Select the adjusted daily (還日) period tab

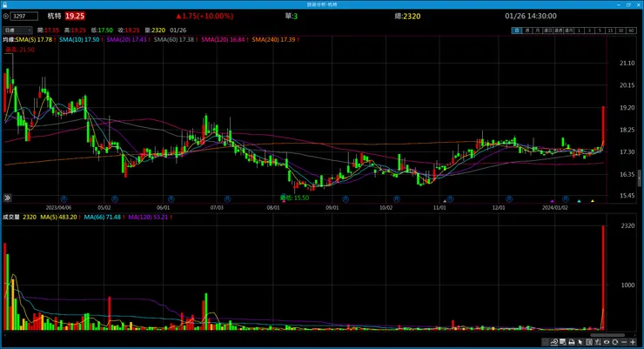tap(548, 30)
